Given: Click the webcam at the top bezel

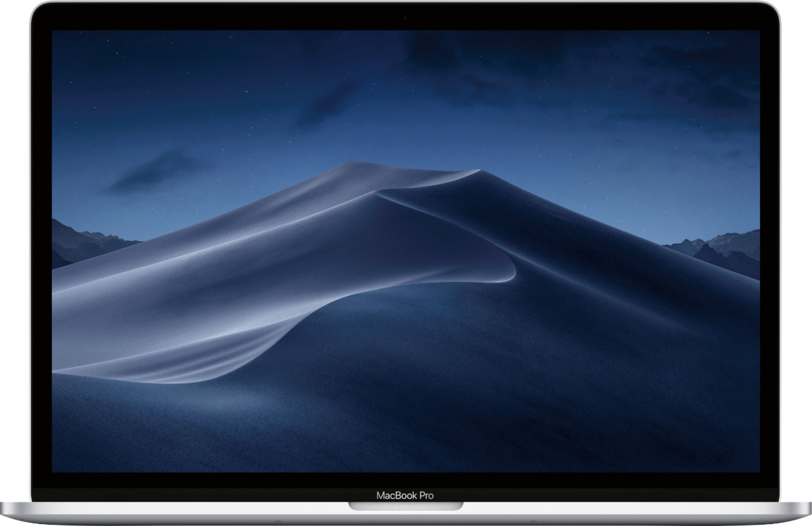Looking at the screenshot, I should [406, 16].
